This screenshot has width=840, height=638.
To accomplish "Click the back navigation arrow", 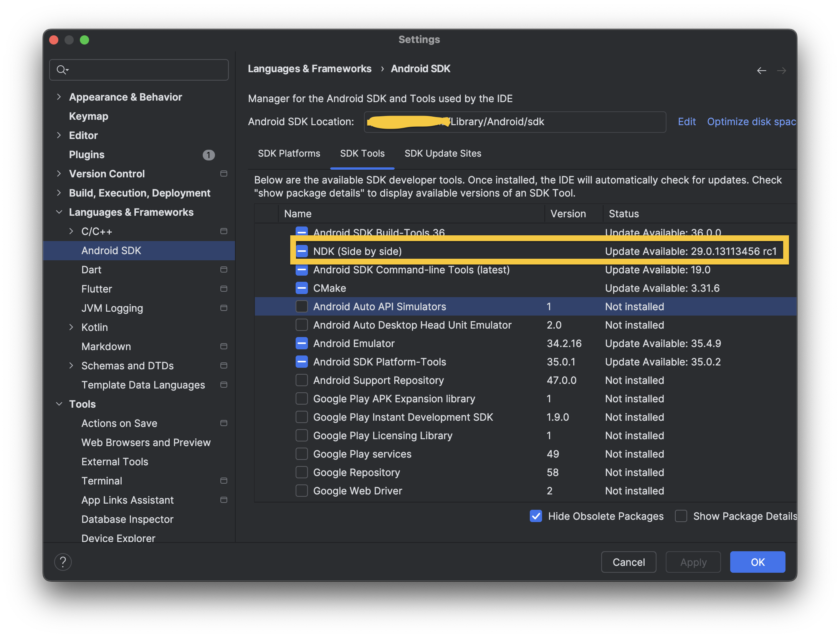I will [761, 71].
